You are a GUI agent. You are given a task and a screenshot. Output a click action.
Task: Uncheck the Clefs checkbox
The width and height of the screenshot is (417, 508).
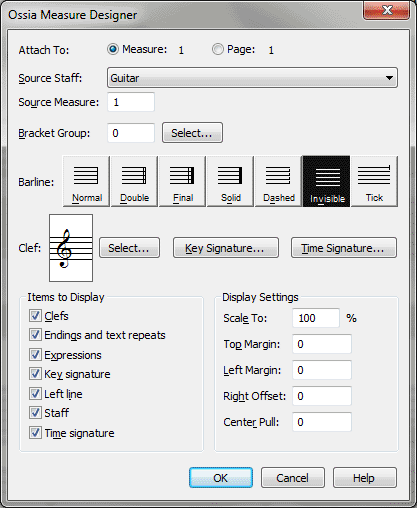pyautogui.click(x=35, y=315)
